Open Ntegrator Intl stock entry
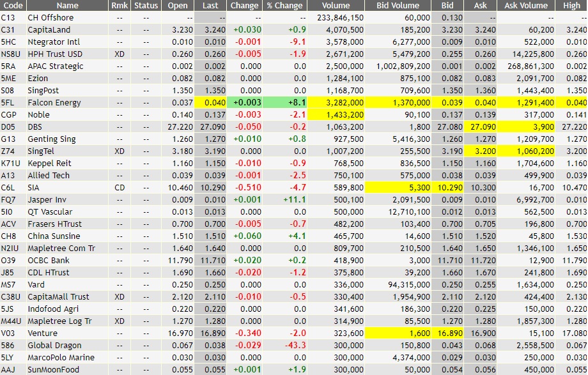 coord(54,42)
